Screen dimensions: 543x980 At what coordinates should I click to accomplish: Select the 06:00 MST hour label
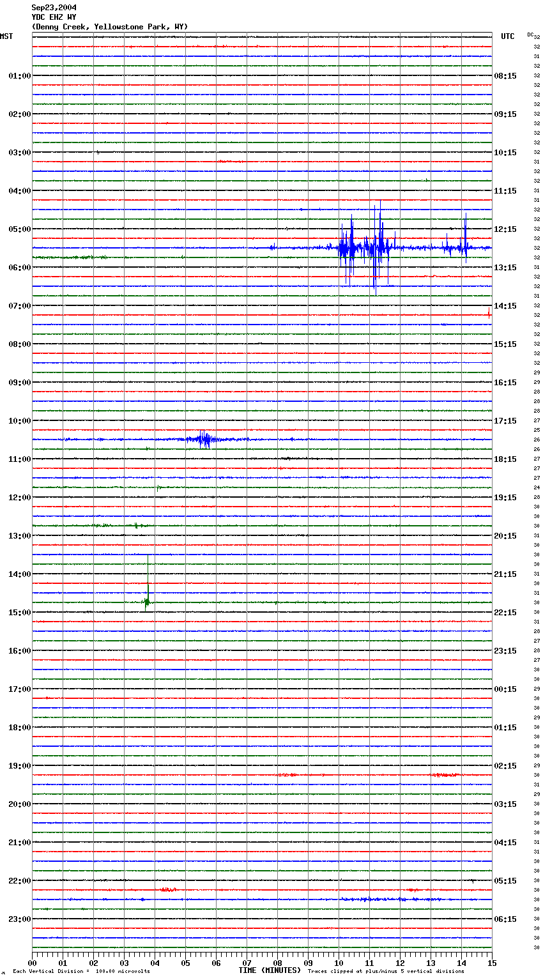tap(20, 268)
